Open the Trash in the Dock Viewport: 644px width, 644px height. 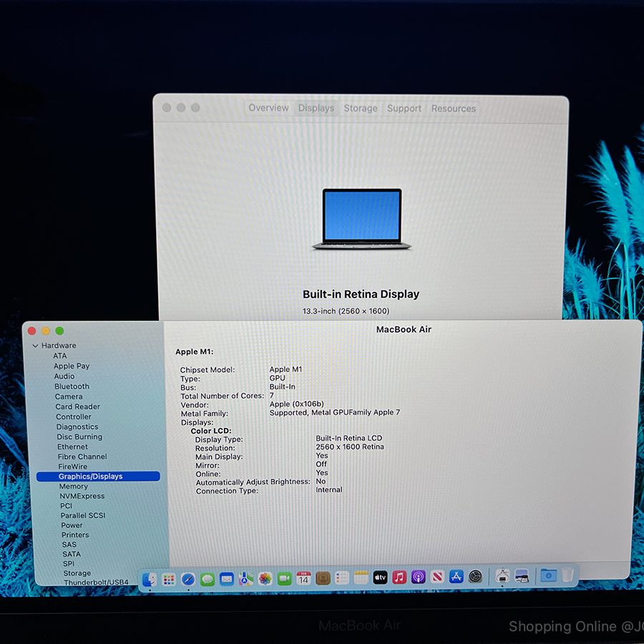click(x=567, y=575)
